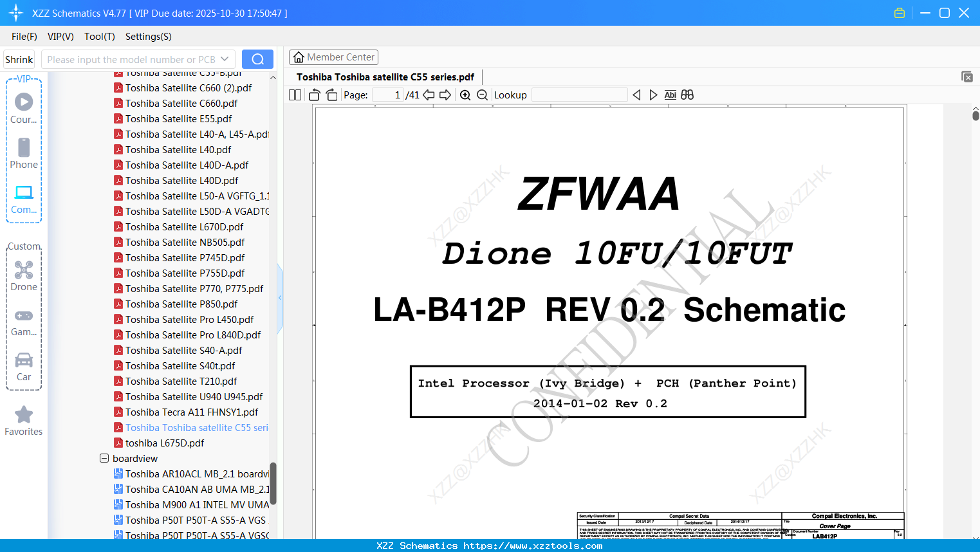Open Toshiba Satellite L50D-A VGADTG file
This screenshot has height=552, width=980.
point(191,212)
